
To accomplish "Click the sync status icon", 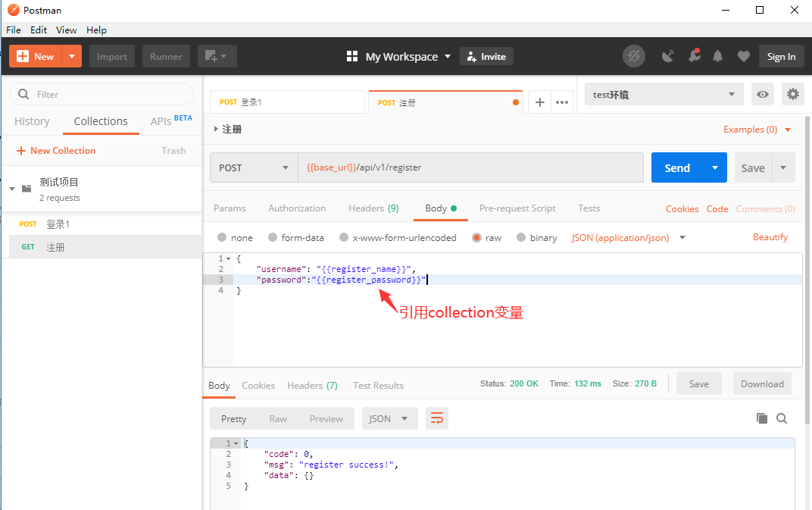I will [634, 57].
